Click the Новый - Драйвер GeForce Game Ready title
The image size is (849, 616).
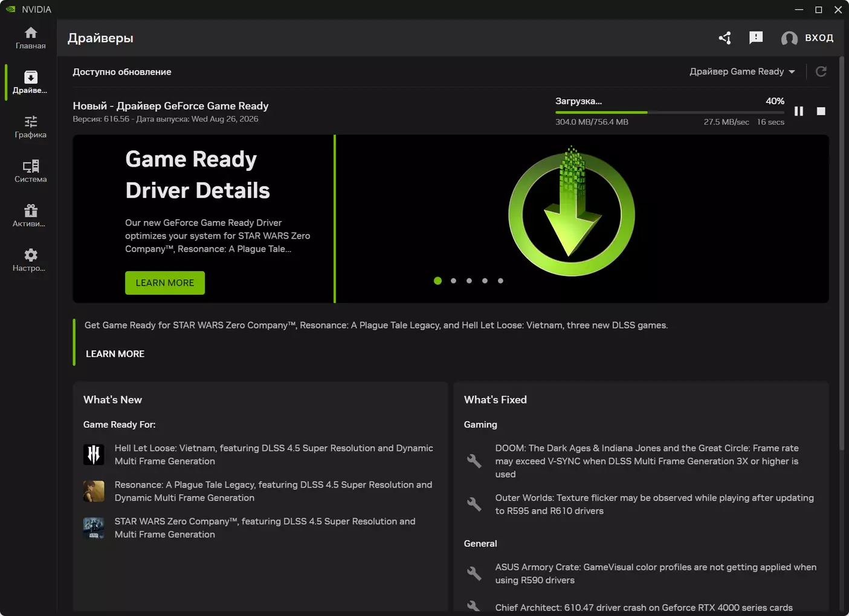tap(170, 106)
